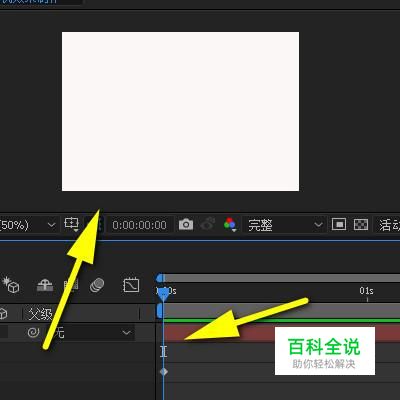Click the blue current time indicator
The height and width of the screenshot is (400, 400).
tap(163, 294)
